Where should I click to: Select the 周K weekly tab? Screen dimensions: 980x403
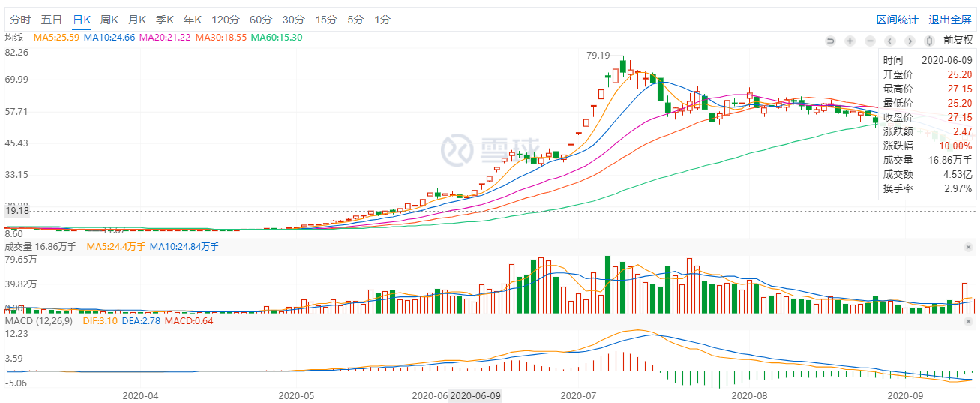(110, 20)
